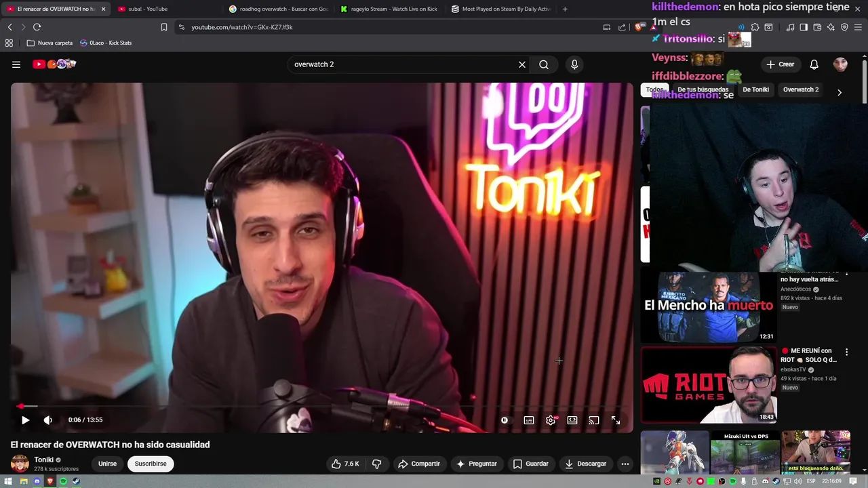Open the browser extensions puzzle icon

(755, 27)
